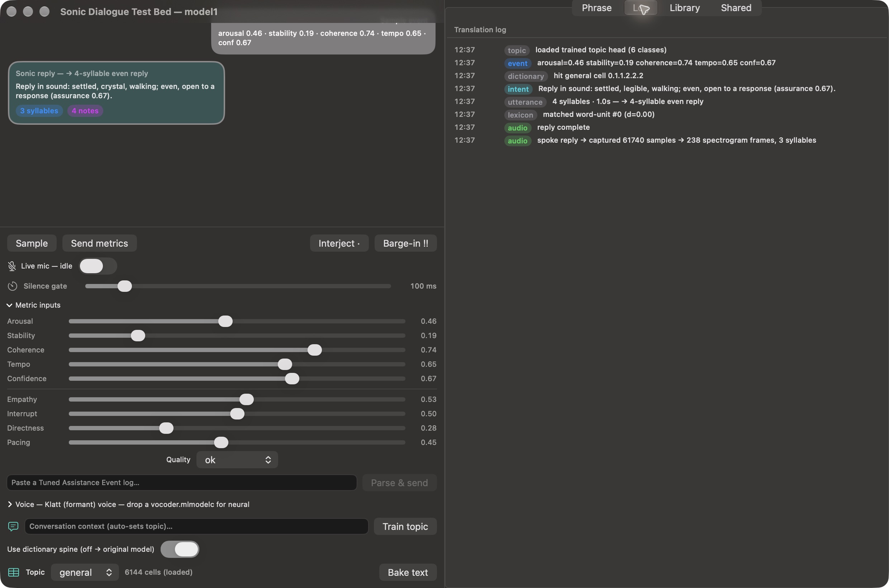Click the muted microphone icon
889x588 pixels.
(x=12, y=266)
